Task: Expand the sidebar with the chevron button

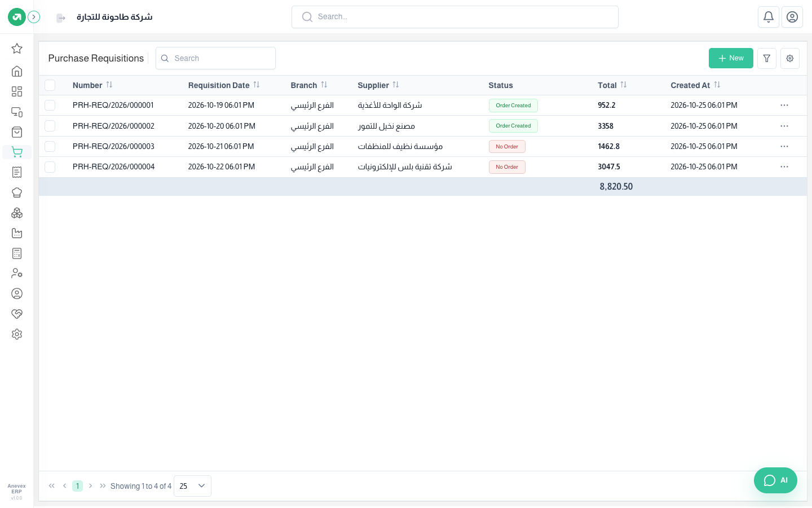Action: point(34,17)
